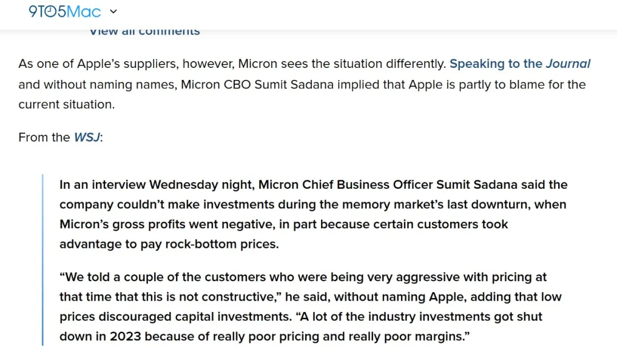Click the blue vertical blockquote bar

(x=42, y=260)
